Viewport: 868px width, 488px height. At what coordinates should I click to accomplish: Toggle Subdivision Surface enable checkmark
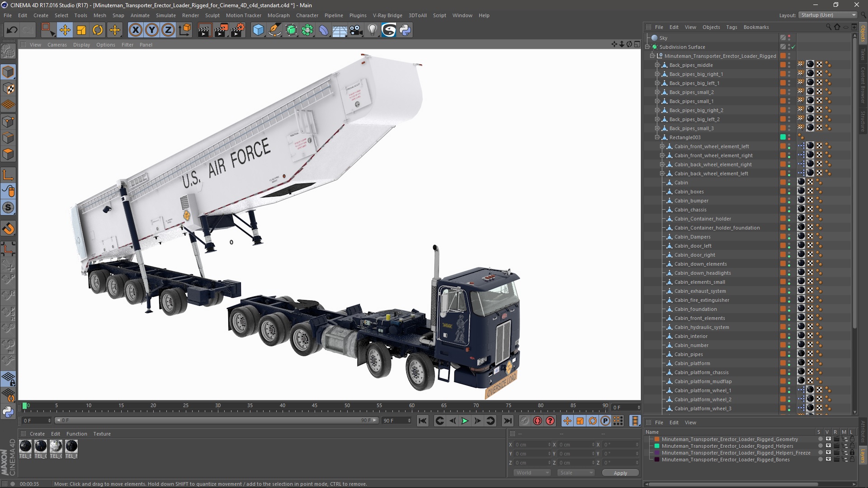(793, 47)
